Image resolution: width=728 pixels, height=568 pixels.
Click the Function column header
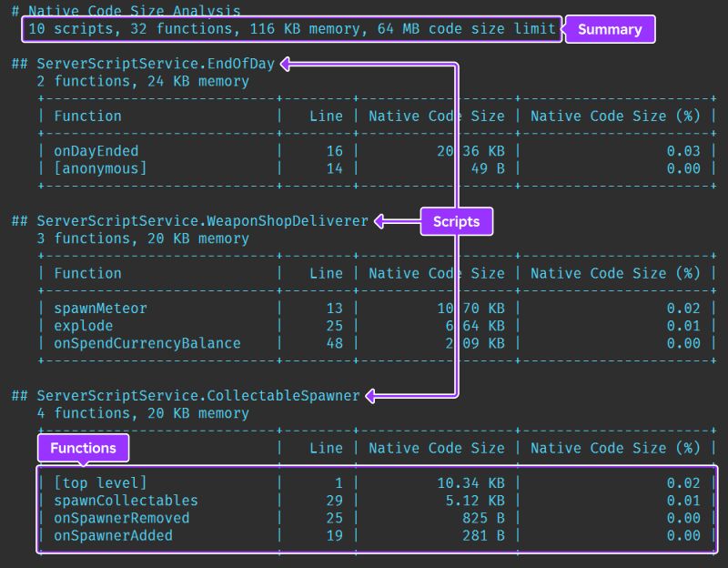click(x=87, y=116)
